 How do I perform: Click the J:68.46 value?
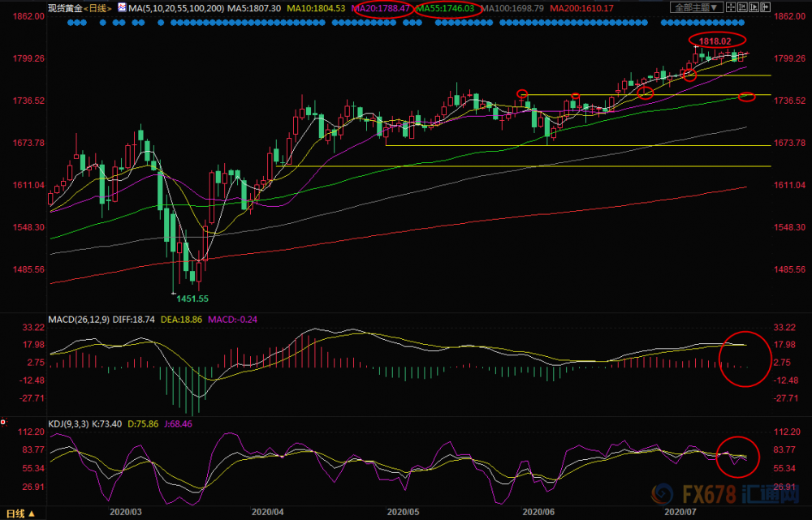click(178, 424)
